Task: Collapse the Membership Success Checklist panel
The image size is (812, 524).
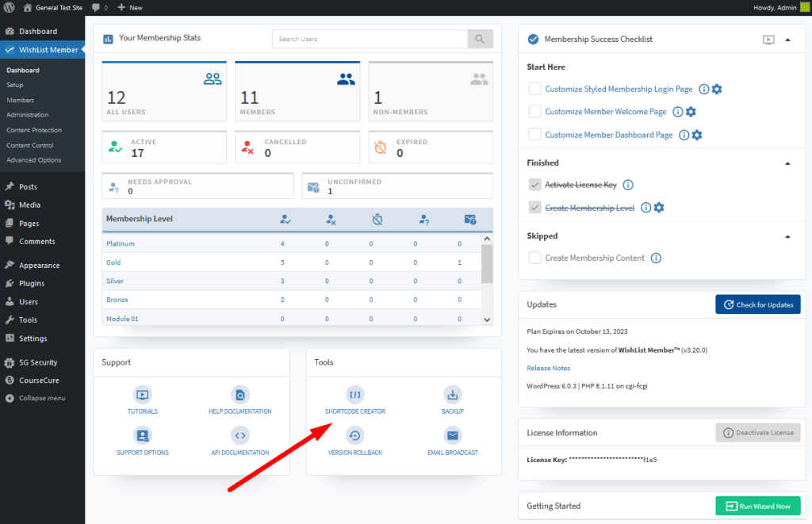Action: click(x=787, y=40)
